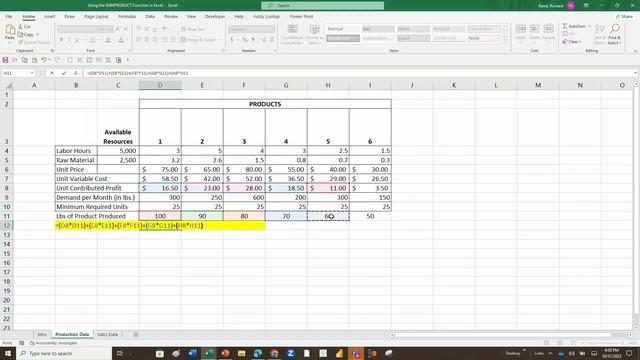Click the New Sheet plus button

(x=136, y=334)
